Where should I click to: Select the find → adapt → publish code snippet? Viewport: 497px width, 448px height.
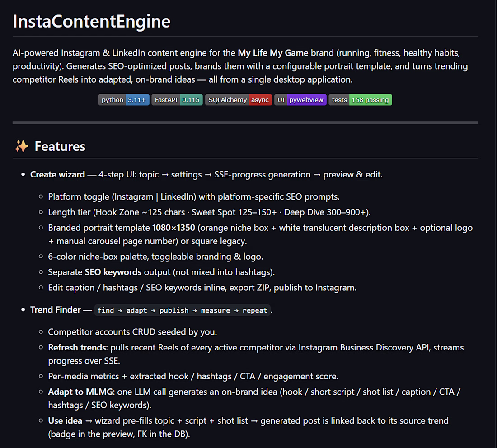coord(182,310)
